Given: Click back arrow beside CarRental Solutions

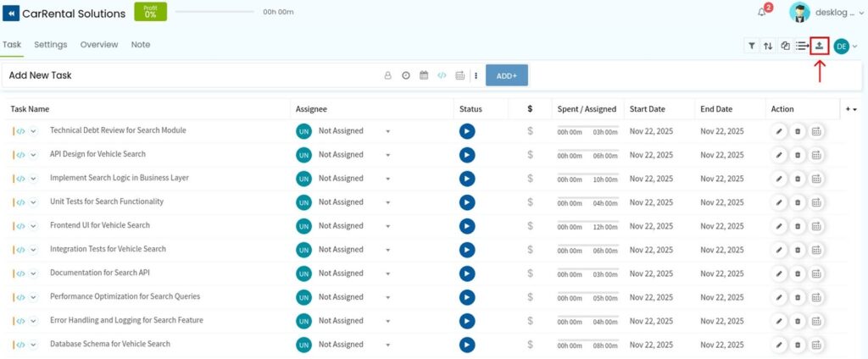Looking at the screenshot, I should [x=12, y=14].
